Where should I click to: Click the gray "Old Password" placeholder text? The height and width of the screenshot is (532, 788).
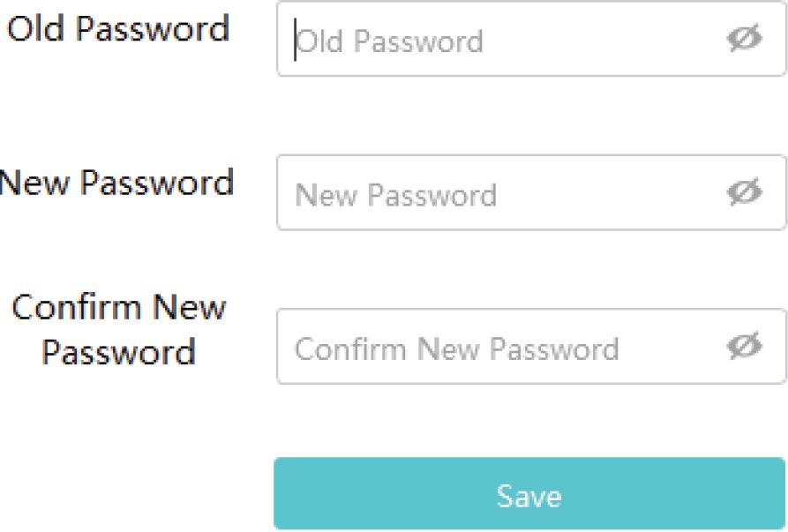pos(390,41)
